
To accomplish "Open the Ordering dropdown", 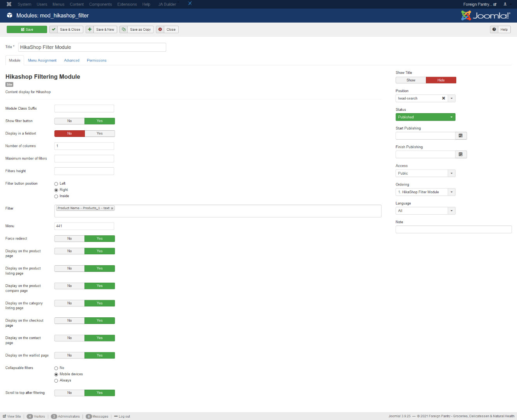I will click(452, 192).
